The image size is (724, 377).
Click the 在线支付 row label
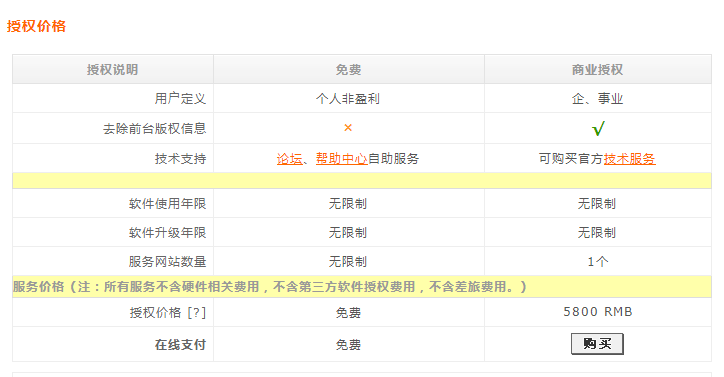(180, 345)
